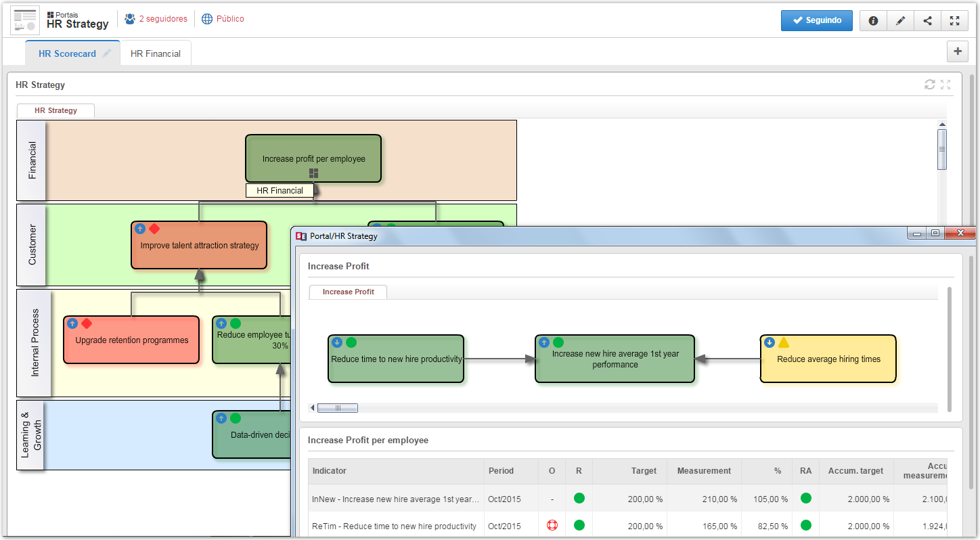Click the Internal Process lane label
980x540 pixels.
[34, 343]
